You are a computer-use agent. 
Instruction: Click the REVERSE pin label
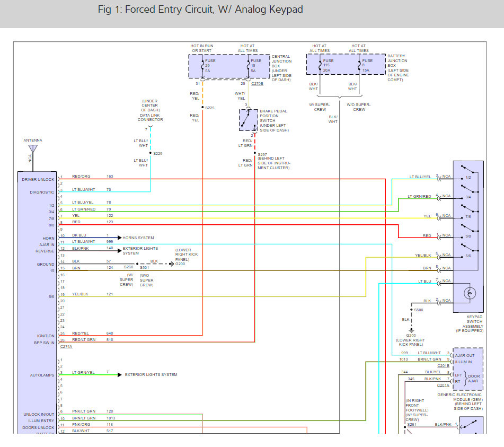(45, 251)
